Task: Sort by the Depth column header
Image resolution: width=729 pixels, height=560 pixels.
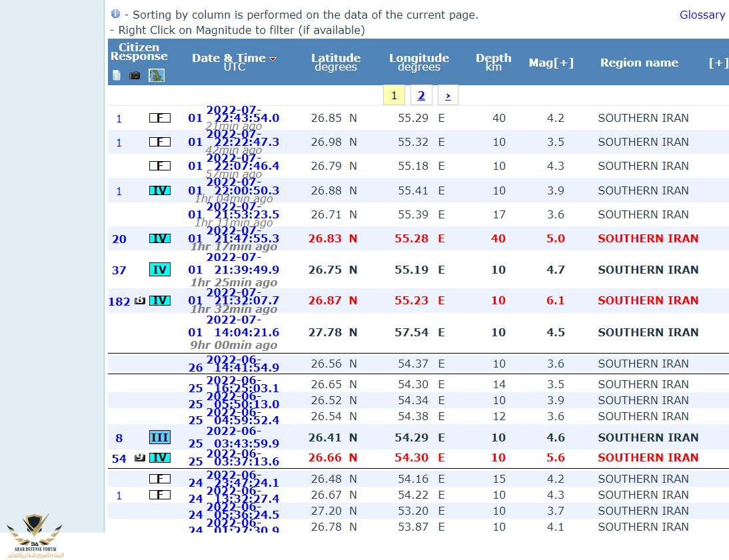Action: pos(493,63)
